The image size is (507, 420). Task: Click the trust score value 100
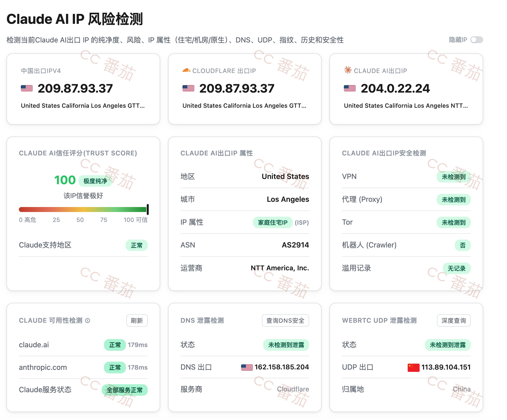(x=65, y=180)
